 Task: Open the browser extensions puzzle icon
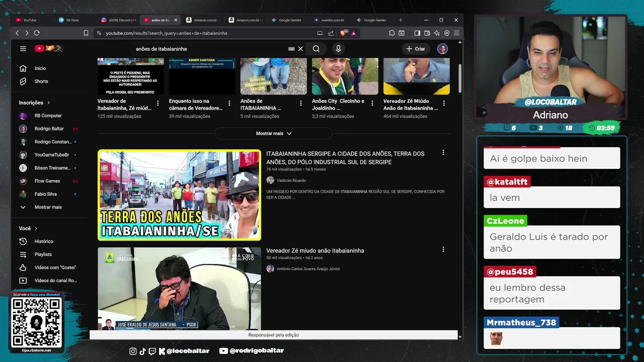pyautogui.click(x=391, y=33)
